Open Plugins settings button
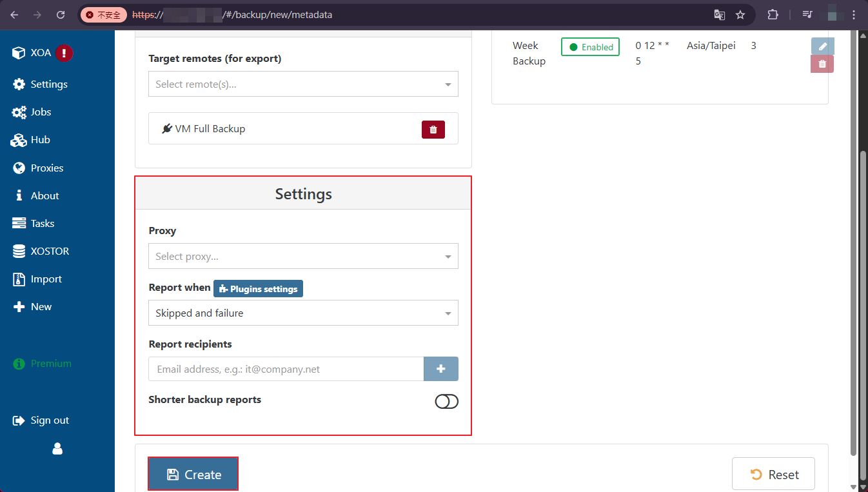The image size is (868, 492). pos(258,288)
